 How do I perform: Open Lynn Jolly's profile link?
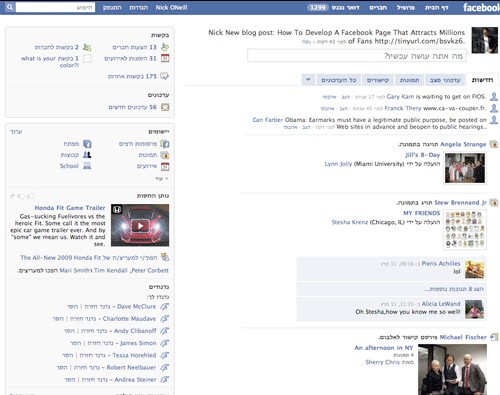(338, 164)
